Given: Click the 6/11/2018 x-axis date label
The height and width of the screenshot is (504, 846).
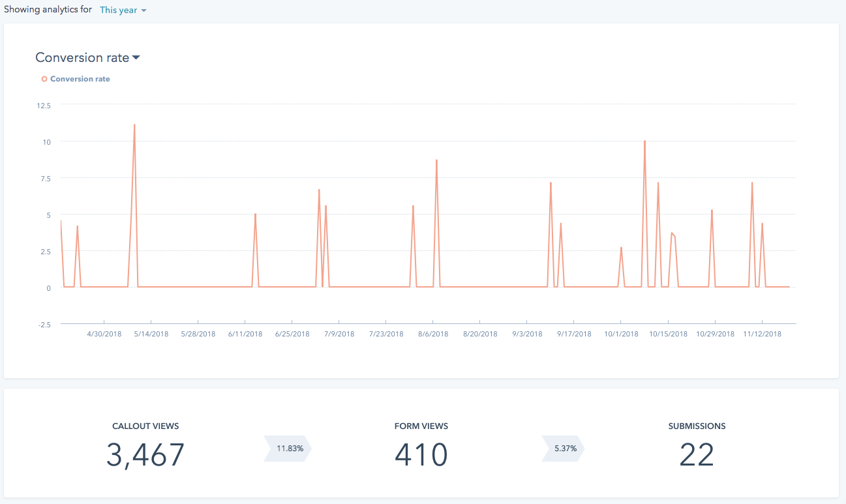Looking at the screenshot, I should click(245, 334).
